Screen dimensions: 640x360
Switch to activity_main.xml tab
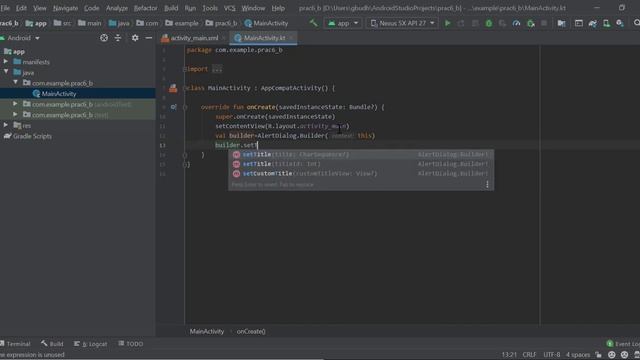click(x=194, y=38)
